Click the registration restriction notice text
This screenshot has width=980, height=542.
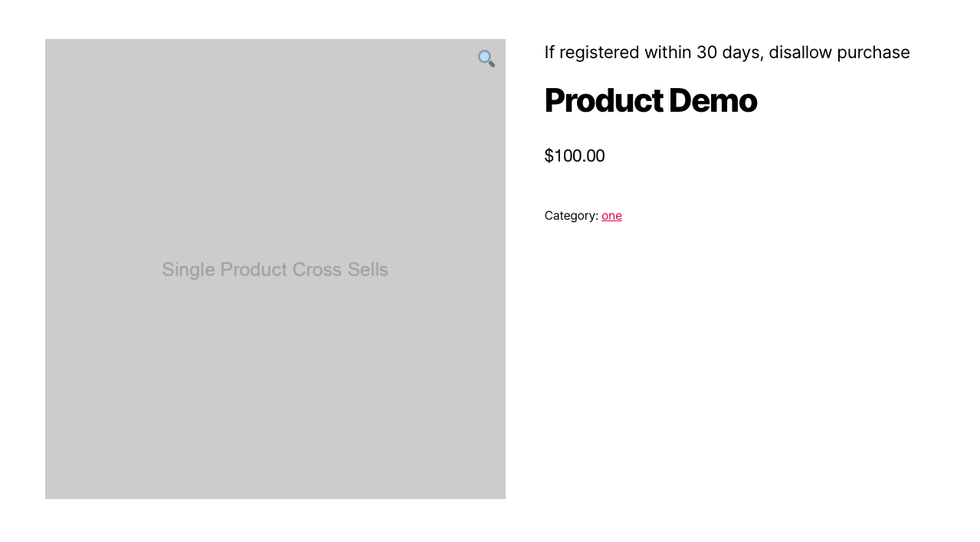point(726,52)
